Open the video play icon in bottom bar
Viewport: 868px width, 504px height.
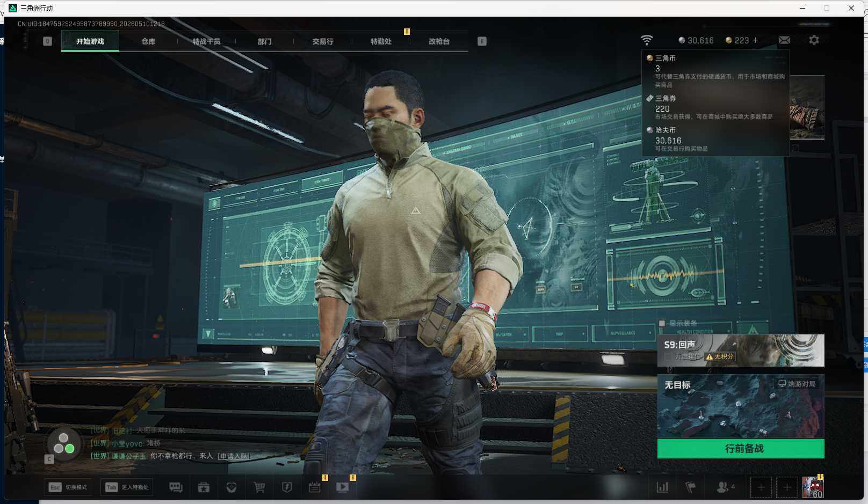[x=342, y=487]
